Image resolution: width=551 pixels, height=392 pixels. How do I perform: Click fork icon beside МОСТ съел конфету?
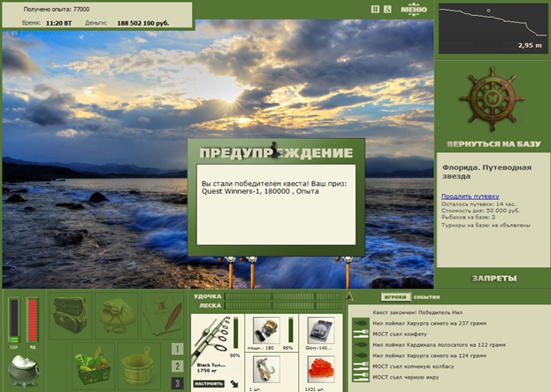click(x=361, y=334)
